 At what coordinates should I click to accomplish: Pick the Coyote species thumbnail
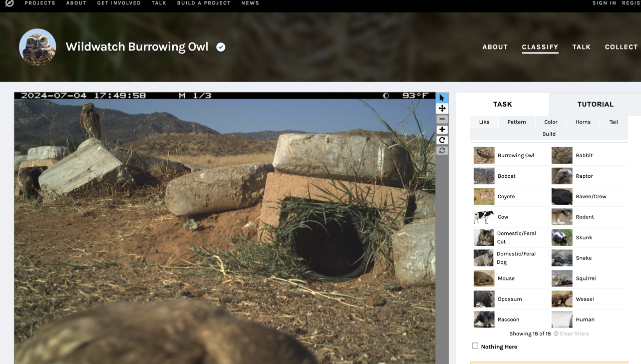click(484, 196)
